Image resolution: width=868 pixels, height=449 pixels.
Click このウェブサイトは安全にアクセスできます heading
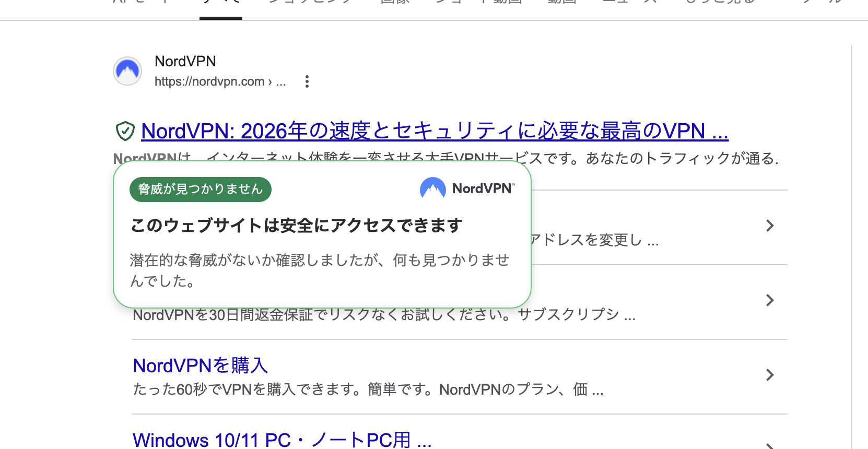(x=297, y=226)
